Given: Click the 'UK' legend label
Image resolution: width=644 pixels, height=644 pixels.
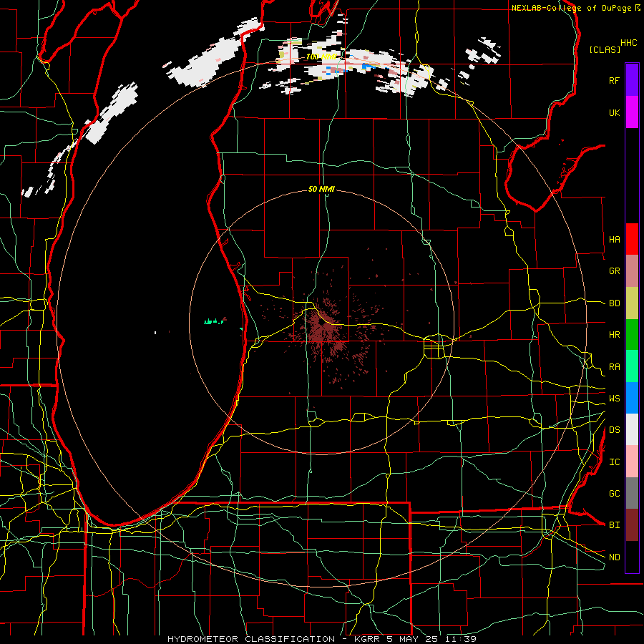Looking at the screenshot, I should coord(614,112).
